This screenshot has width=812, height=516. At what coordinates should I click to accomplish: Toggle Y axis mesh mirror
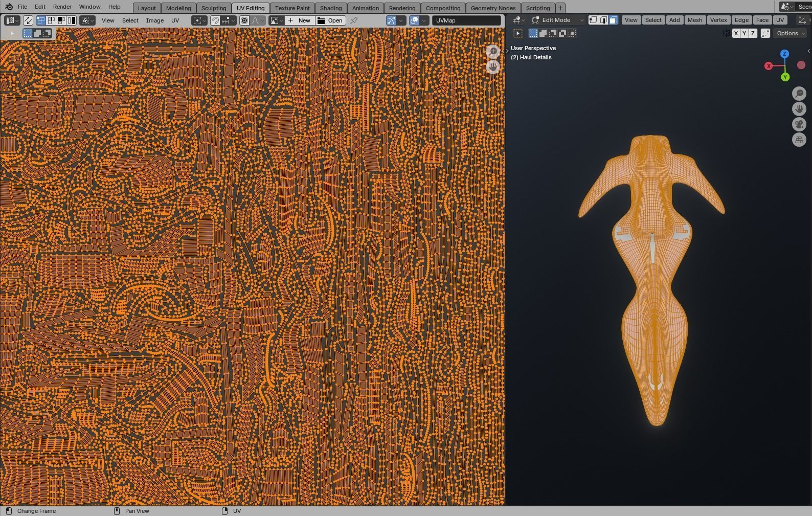744,33
